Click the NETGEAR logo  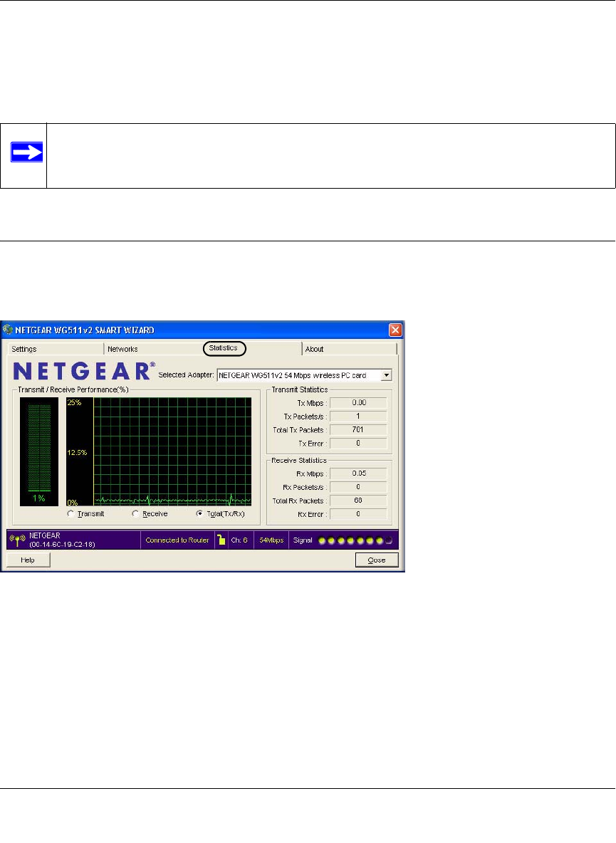click(x=84, y=371)
